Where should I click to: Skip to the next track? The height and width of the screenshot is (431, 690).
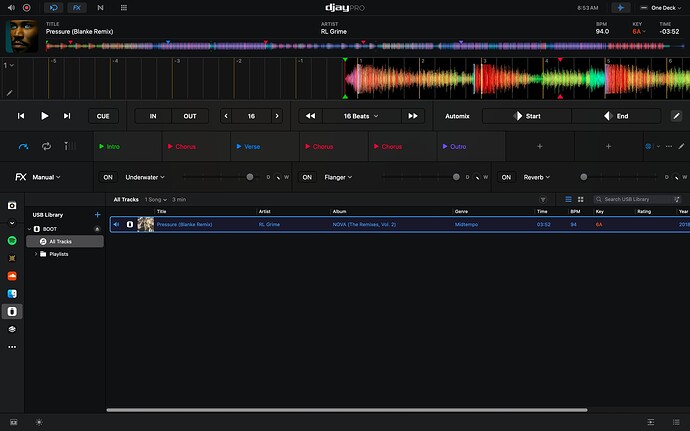(67, 116)
